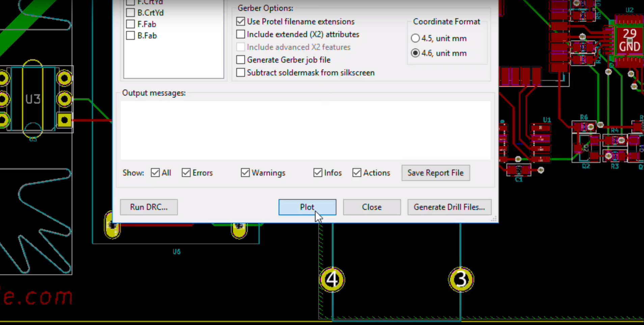Close the plot dialog with Close button
Viewport: 644px width, 325px height.
[x=372, y=207]
